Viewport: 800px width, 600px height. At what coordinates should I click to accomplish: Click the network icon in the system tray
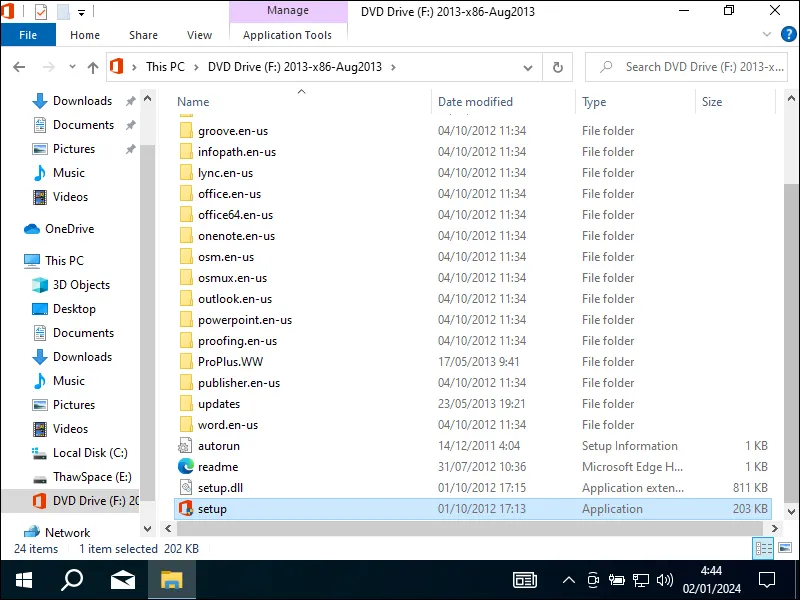pyautogui.click(x=641, y=580)
